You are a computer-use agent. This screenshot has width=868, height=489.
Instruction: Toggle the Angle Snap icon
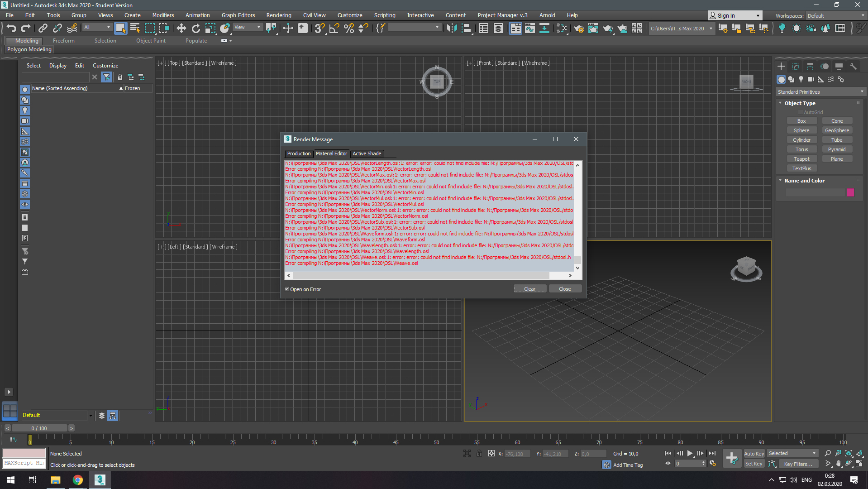334,29
